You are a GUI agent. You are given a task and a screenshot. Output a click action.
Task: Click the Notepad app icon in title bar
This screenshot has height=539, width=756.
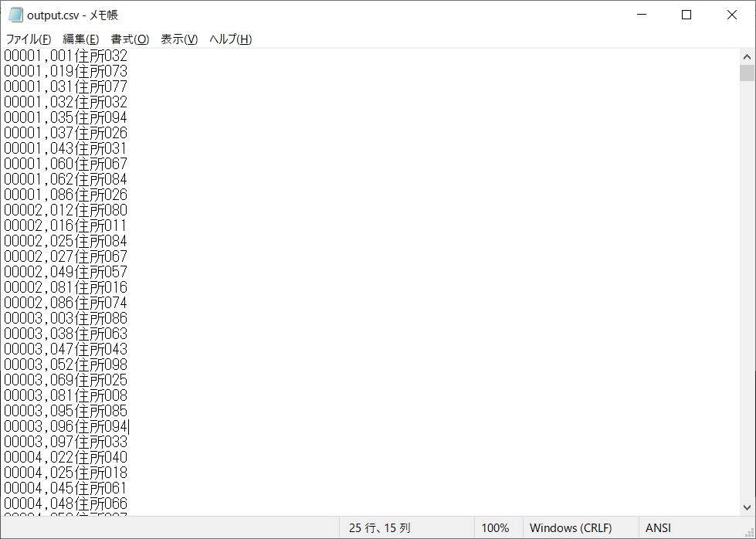(15, 15)
